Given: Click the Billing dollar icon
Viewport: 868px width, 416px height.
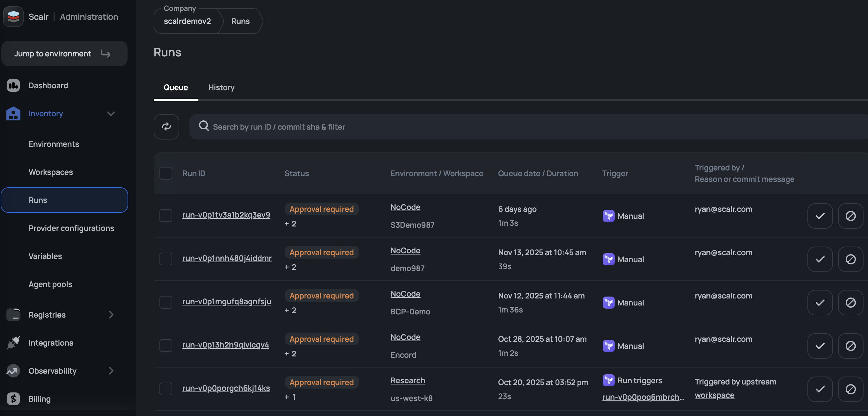Looking at the screenshot, I should [x=13, y=399].
